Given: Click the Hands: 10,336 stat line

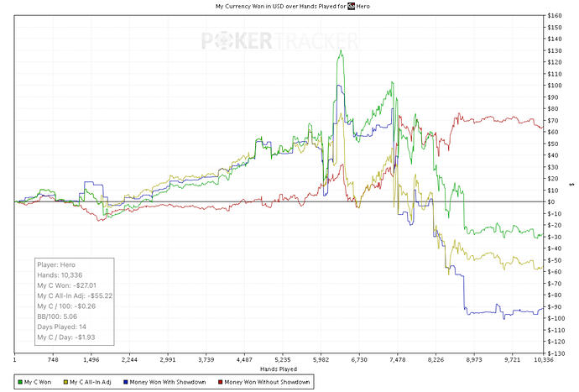Looking at the screenshot, I should pyautogui.click(x=60, y=275).
